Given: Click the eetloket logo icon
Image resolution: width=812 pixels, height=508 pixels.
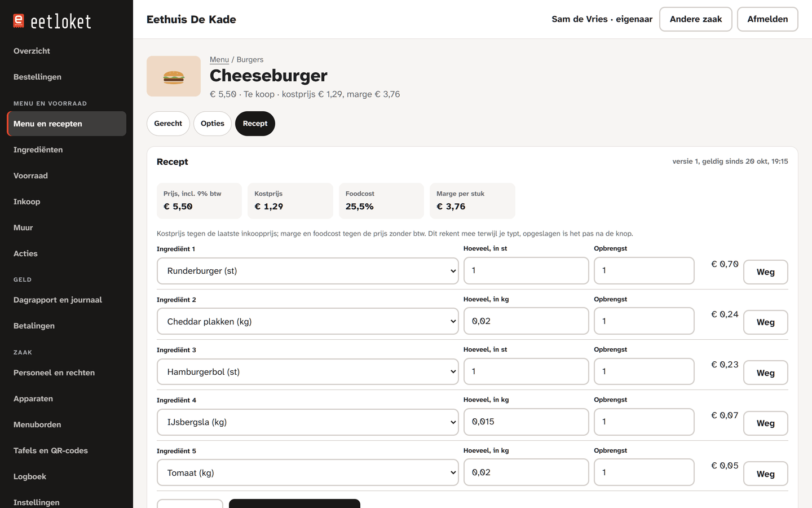Looking at the screenshot, I should [x=19, y=21].
